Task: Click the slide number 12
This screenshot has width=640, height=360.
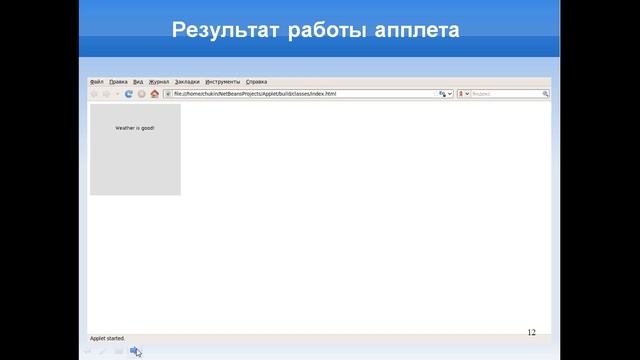Action: [531, 333]
